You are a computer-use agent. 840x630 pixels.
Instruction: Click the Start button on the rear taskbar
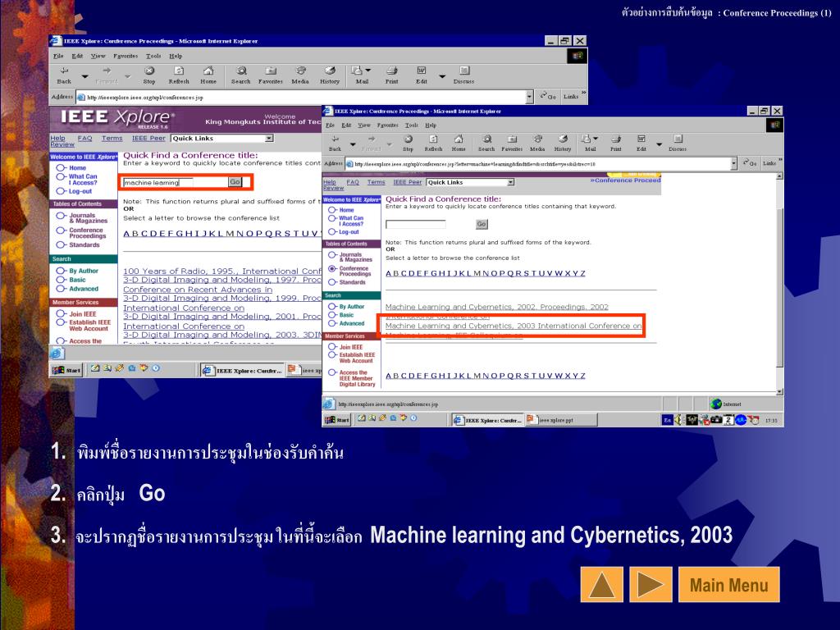pos(67,370)
